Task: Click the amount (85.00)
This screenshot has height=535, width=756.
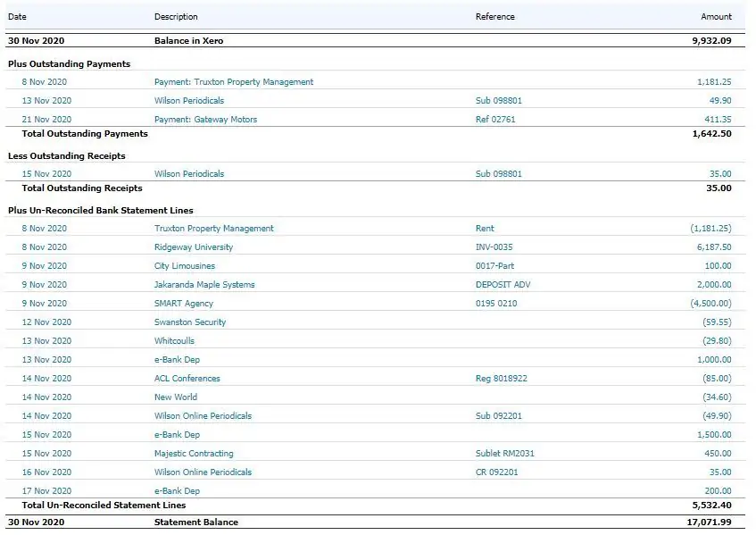Action: coord(717,380)
